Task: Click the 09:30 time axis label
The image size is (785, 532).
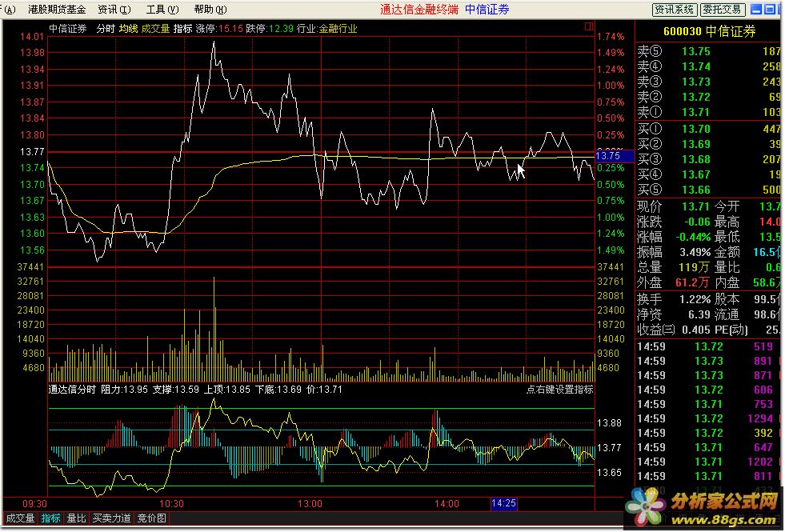Action: tap(34, 504)
